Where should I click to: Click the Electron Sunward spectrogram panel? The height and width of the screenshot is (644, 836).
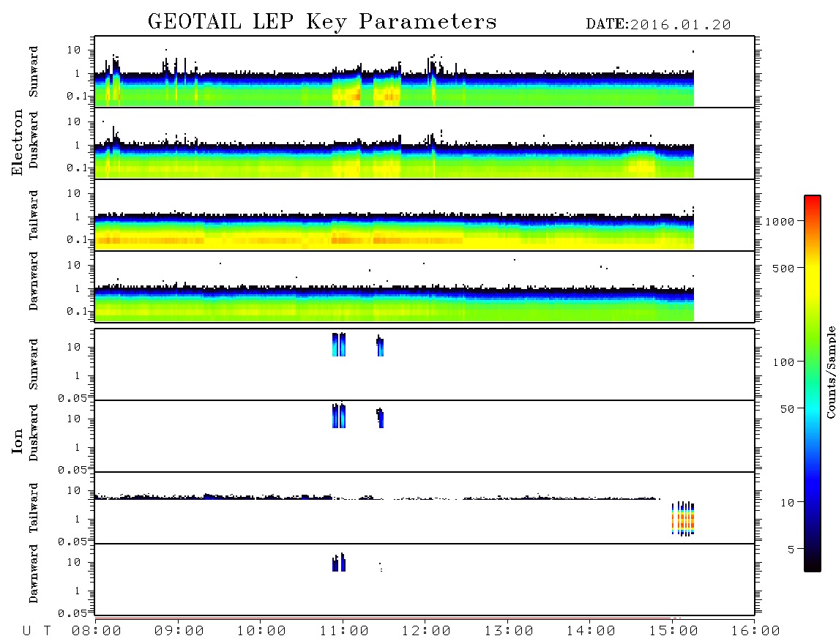point(425,72)
